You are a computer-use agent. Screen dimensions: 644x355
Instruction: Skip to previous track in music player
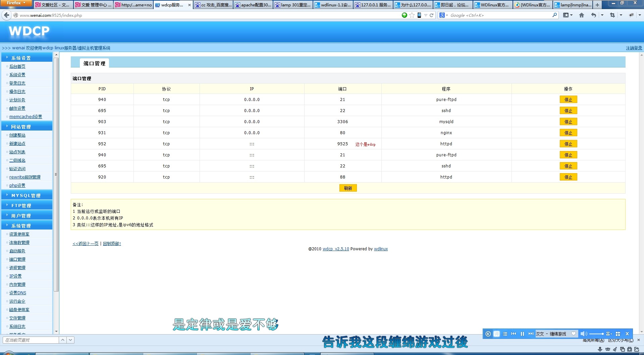coord(514,334)
